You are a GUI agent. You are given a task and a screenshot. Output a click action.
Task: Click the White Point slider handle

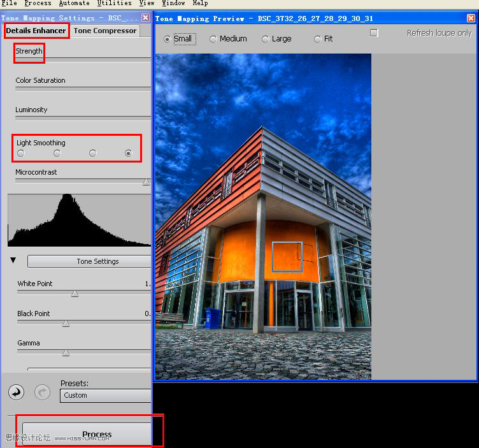pos(75,293)
